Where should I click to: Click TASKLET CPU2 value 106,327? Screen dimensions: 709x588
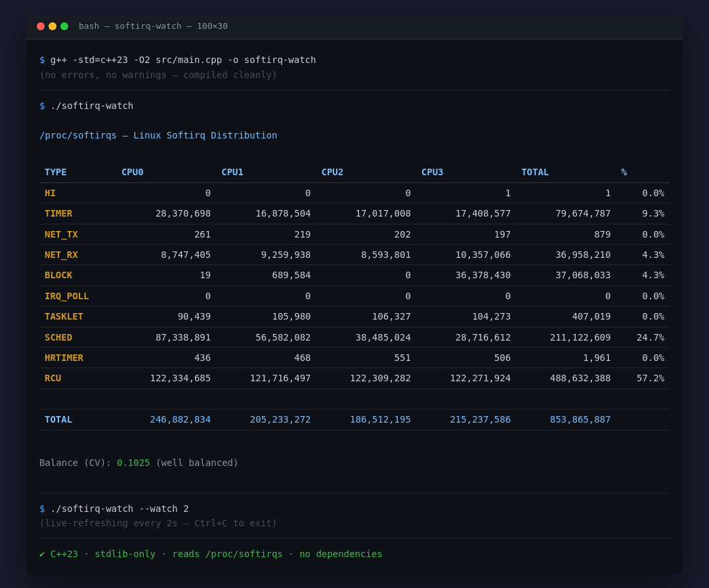(391, 316)
